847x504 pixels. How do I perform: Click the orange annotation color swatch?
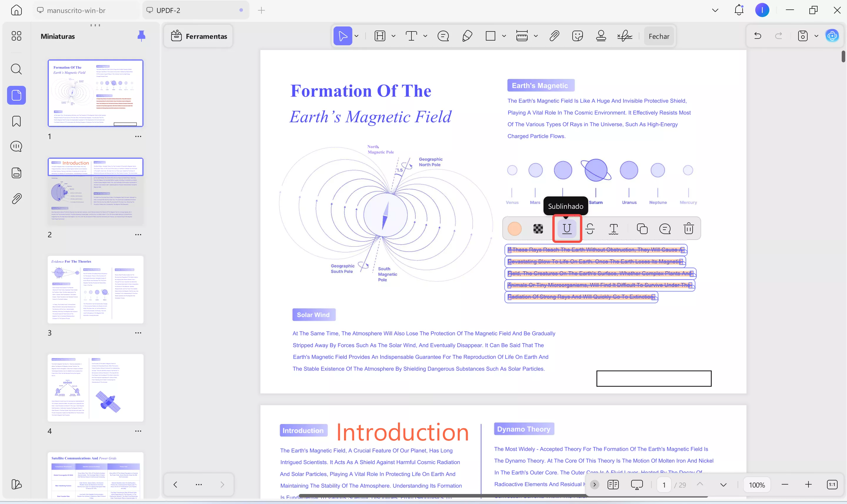[x=514, y=228]
